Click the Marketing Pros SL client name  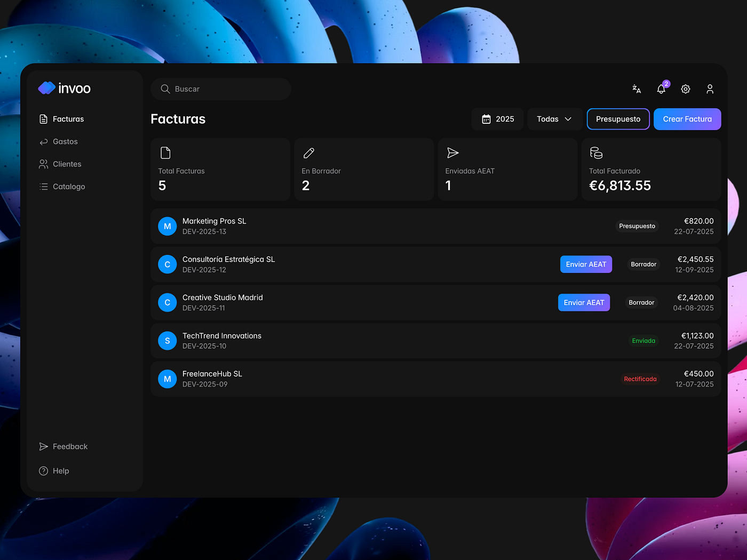pos(214,221)
